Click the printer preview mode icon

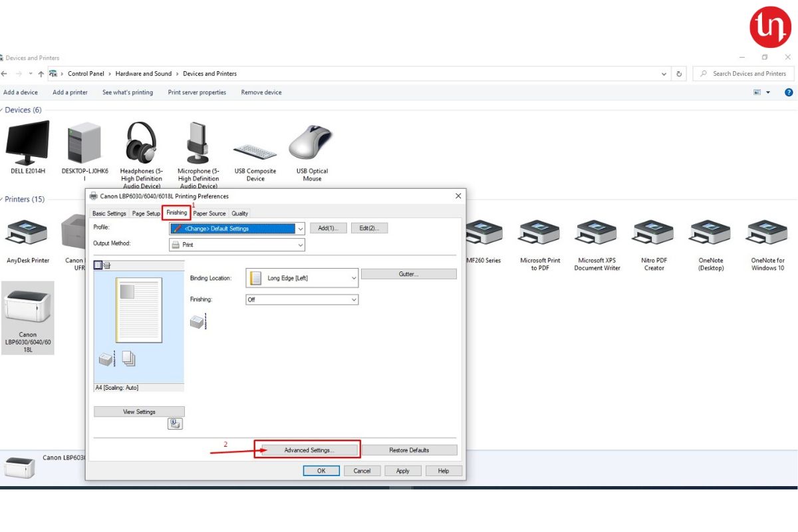coord(106,265)
